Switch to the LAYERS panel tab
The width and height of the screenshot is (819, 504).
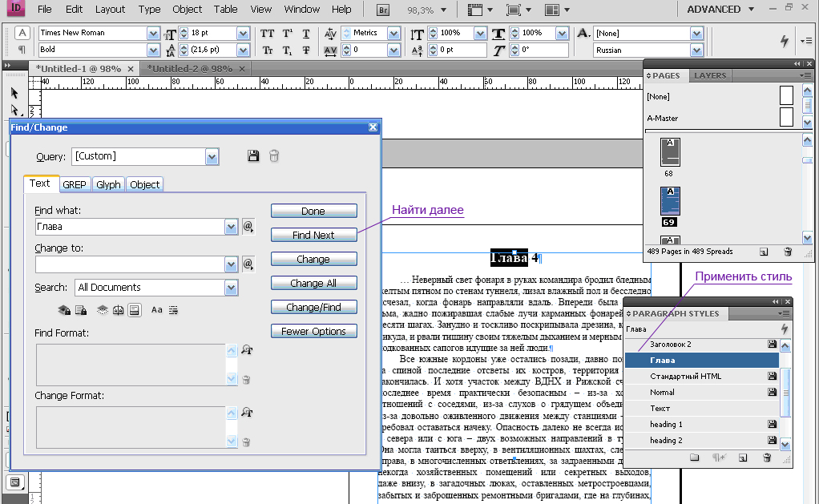click(x=710, y=76)
